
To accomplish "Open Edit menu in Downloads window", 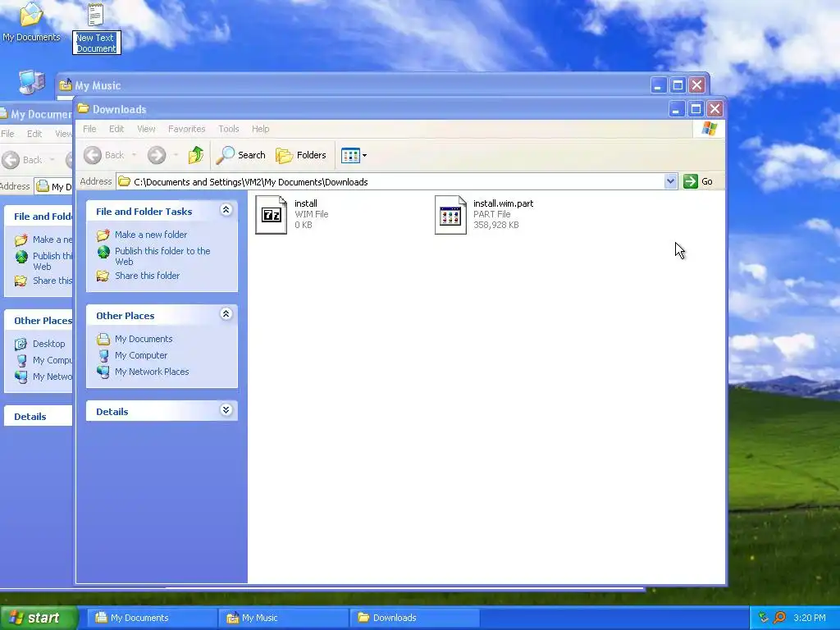I will 116,129.
